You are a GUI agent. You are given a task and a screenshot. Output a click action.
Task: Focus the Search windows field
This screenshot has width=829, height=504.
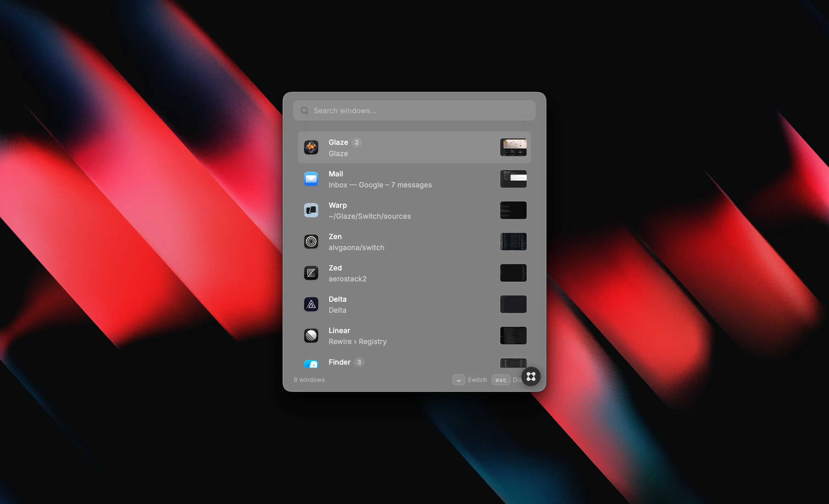pyautogui.click(x=414, y=110)
